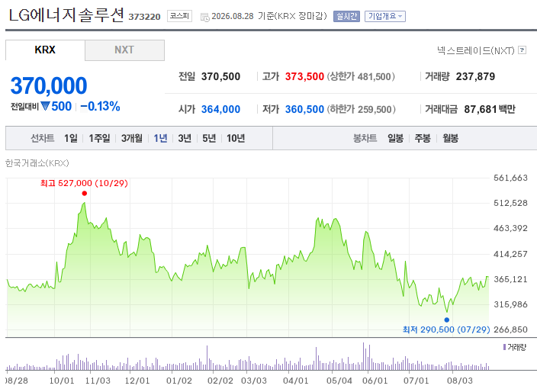Expand the 기업개요 dropdown
537x392 pixels.
(385, 16)
